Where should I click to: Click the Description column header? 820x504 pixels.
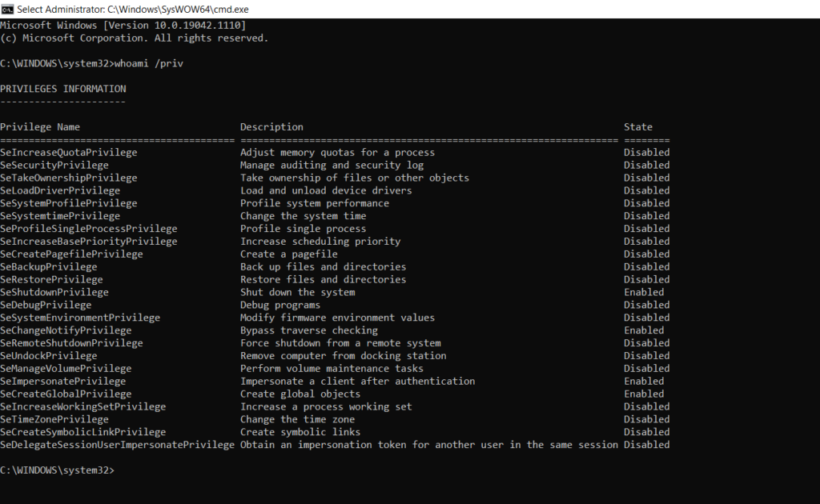pos(271,126)
